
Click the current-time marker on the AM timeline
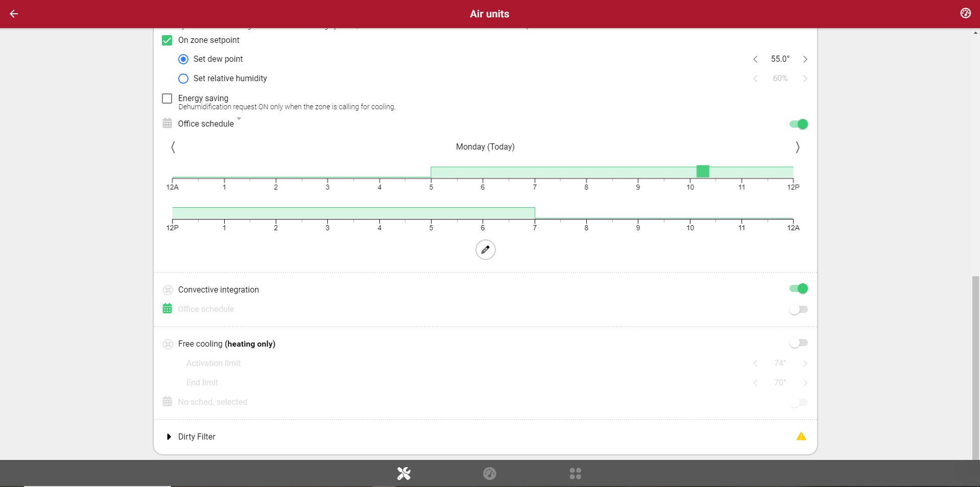click(x=703, y=171)
